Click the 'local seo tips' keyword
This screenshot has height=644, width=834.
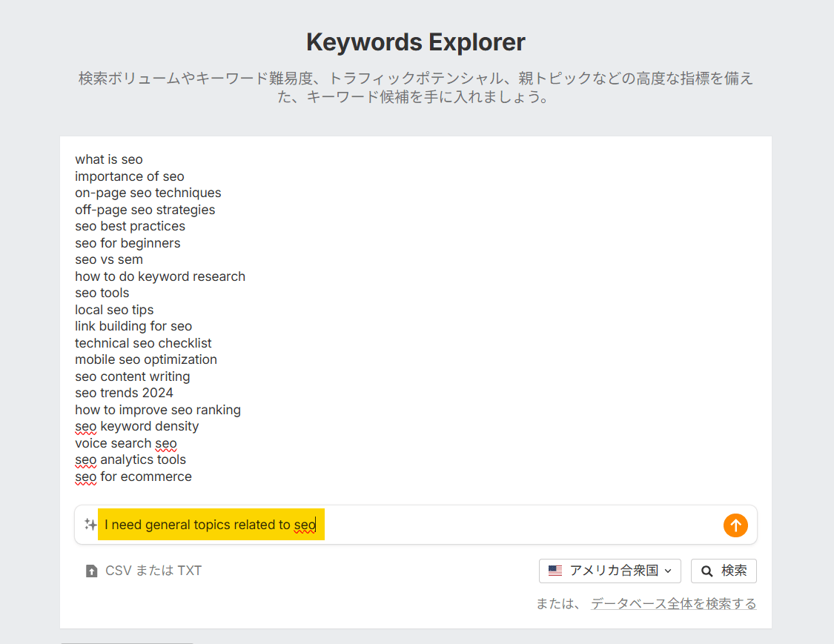114,309
